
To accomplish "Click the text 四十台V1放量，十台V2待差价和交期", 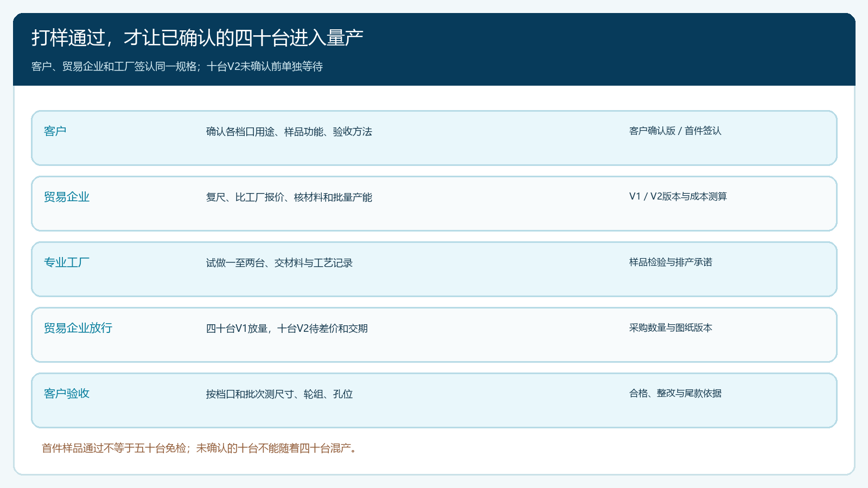I will coord(287,329).
